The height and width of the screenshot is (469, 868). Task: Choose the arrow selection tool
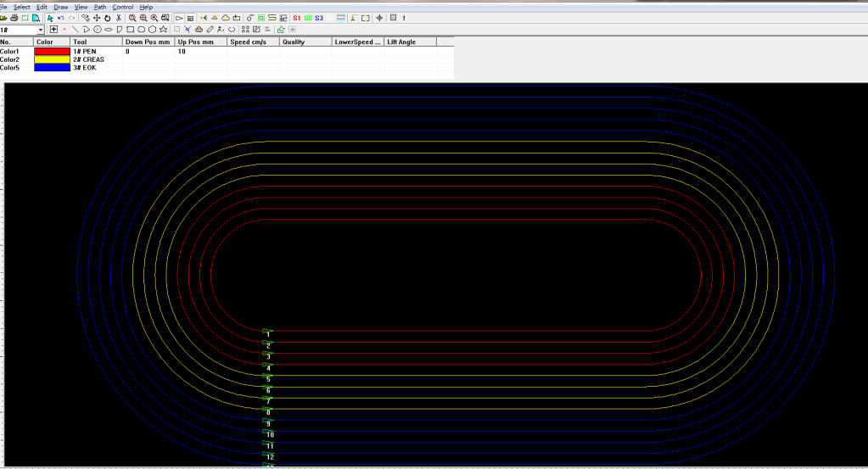point(50,18)
